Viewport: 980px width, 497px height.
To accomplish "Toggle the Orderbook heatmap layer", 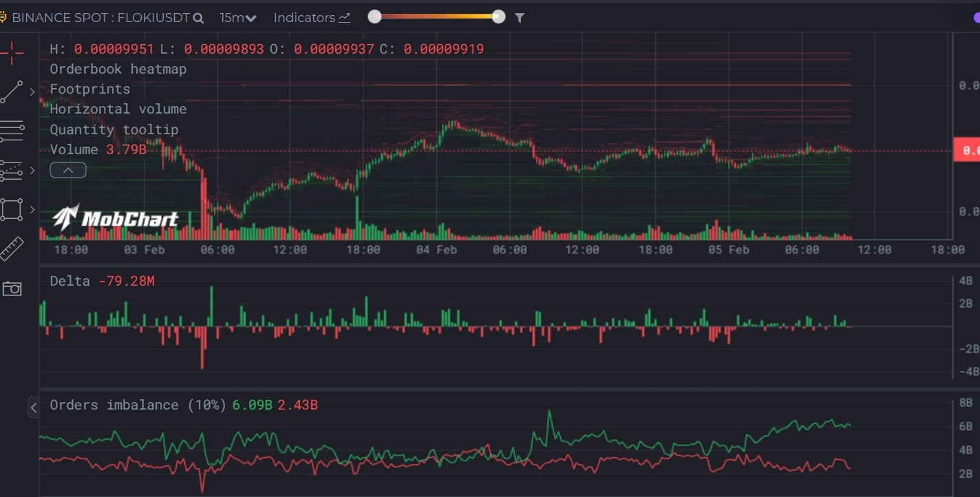I will point(118,69).
